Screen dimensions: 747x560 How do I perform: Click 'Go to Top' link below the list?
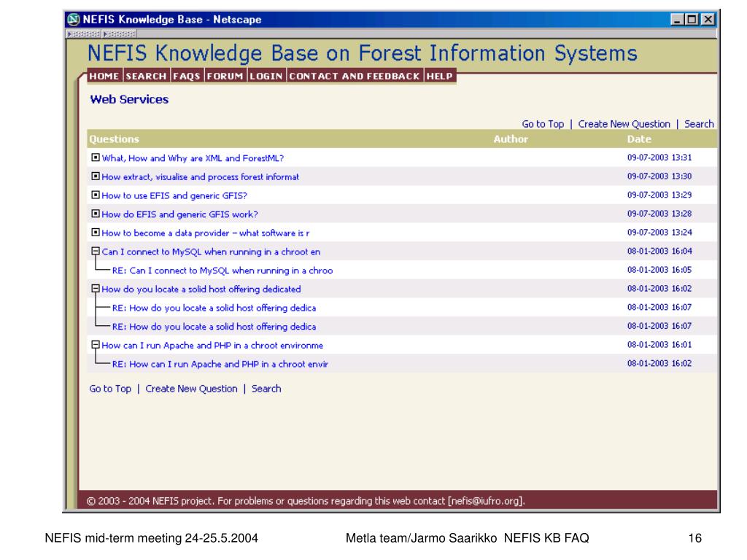tap(110, 389)
